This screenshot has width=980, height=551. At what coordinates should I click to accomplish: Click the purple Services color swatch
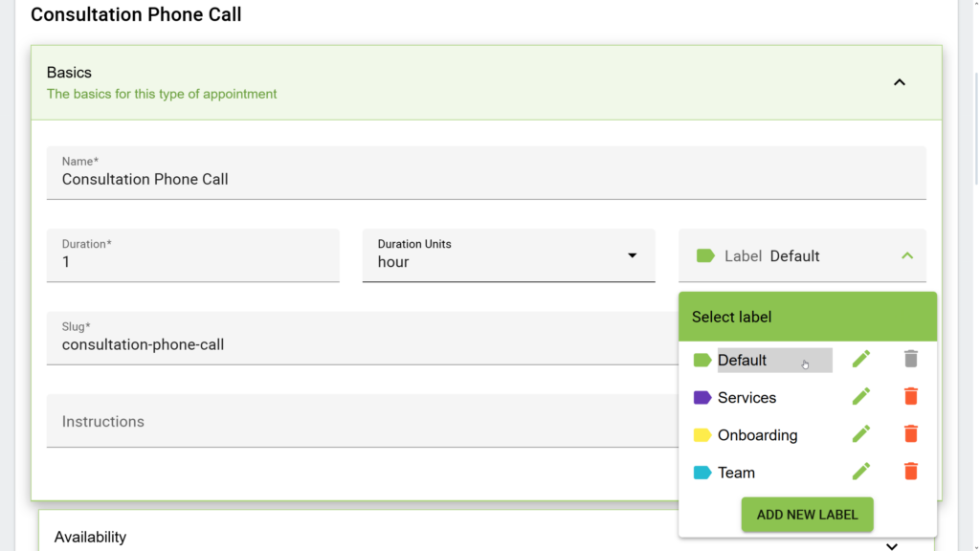[702, 396]
